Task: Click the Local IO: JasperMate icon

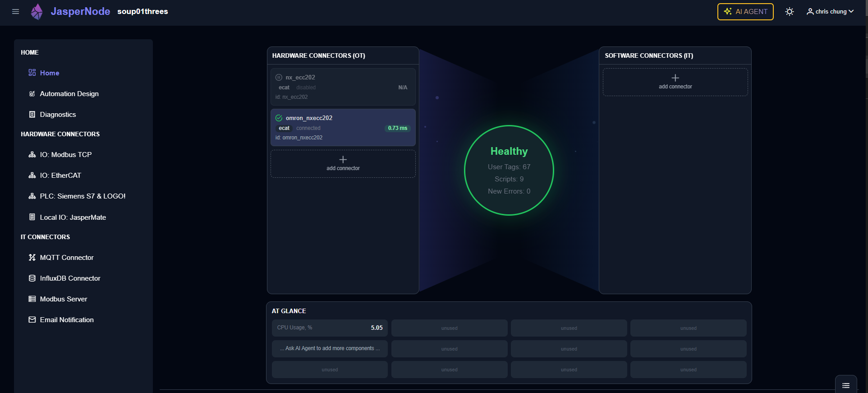Action: pyautogui.click(x=32, y=217)
